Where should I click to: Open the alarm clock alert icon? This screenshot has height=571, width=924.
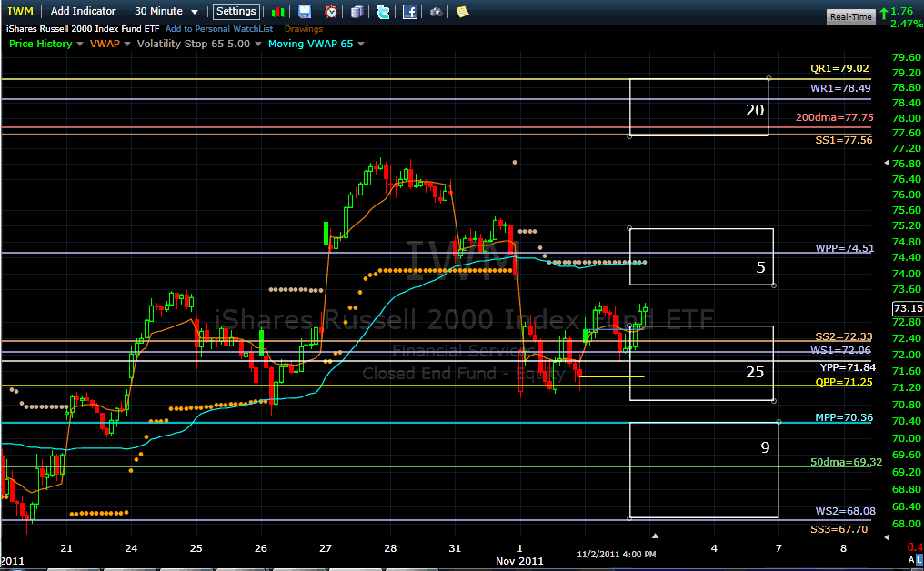coord(331,12)
